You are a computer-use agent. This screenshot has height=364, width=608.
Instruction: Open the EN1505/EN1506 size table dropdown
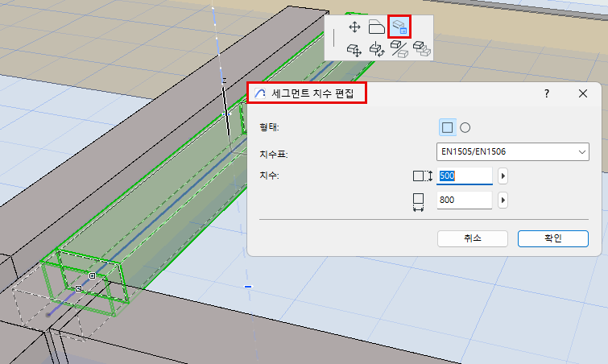click(513, 152)
